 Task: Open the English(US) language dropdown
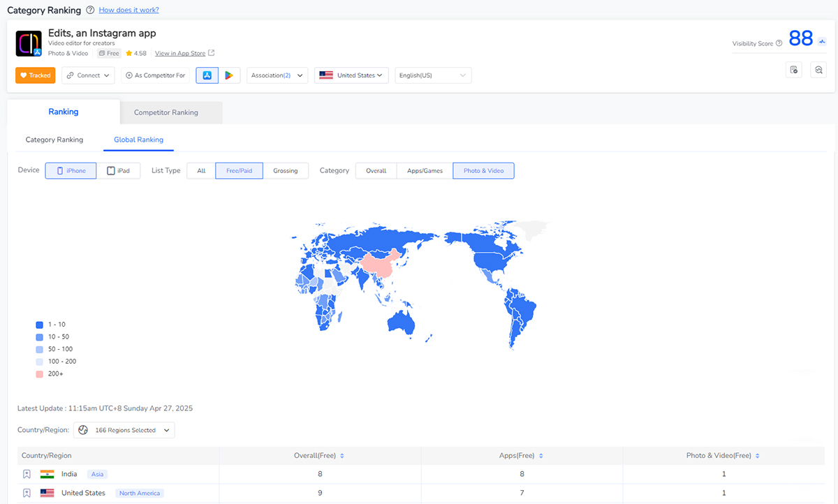tap(433, 75)
